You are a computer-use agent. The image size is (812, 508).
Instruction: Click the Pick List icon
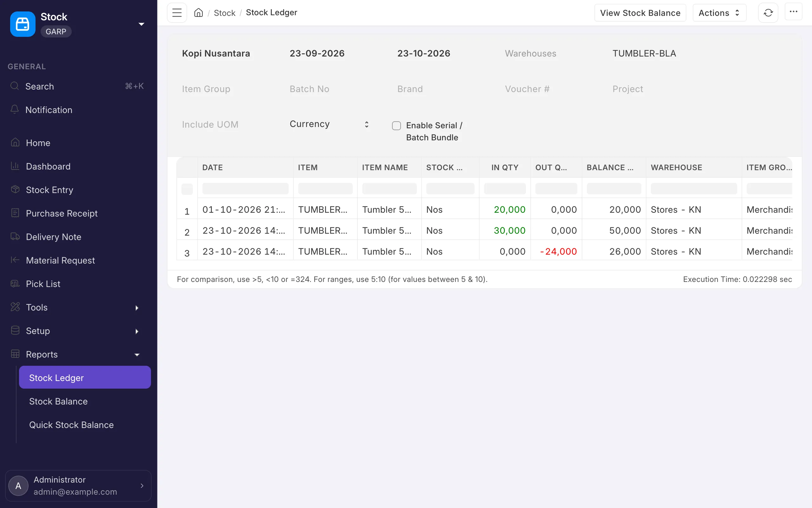15,284
